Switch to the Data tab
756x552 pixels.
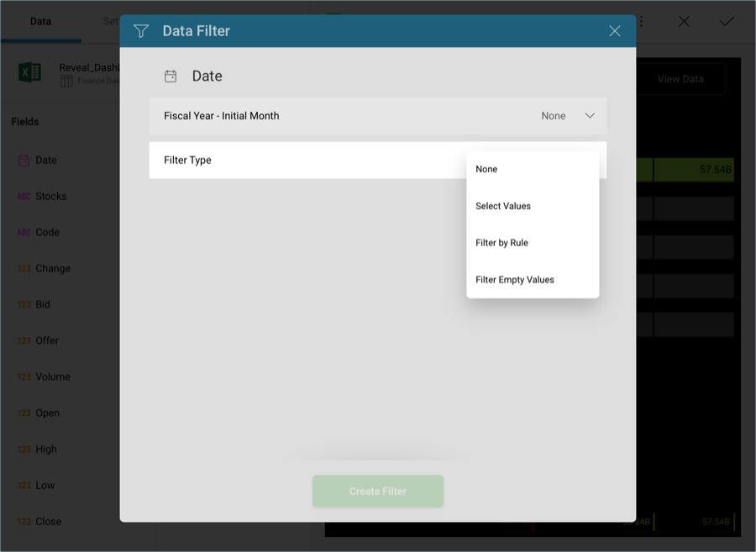point(40,22)
